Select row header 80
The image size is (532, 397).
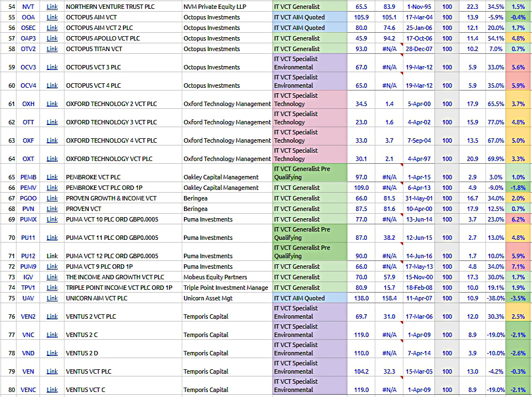pyautogui.click(x=8, y=385)
